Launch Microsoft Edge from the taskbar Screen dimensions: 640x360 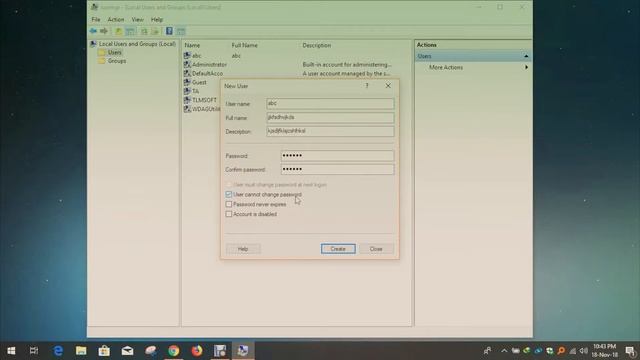[58, 351]
